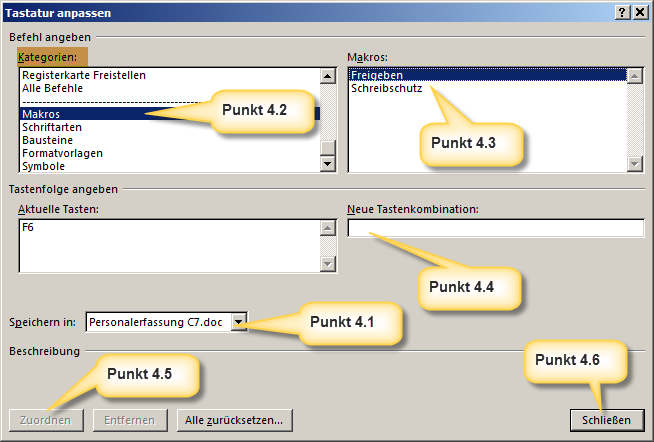Choose the Bausteine category
The height and width of the screenshot is (442, 654).
pos(48,141)
